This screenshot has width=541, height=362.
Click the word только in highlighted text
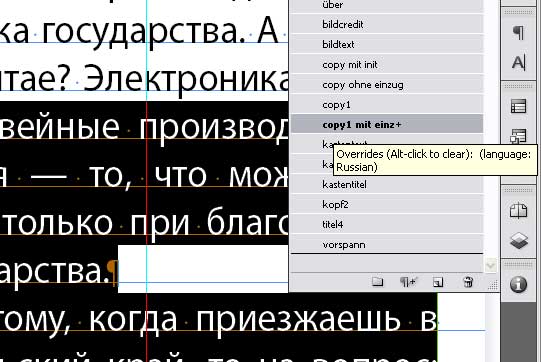(58, 224)
